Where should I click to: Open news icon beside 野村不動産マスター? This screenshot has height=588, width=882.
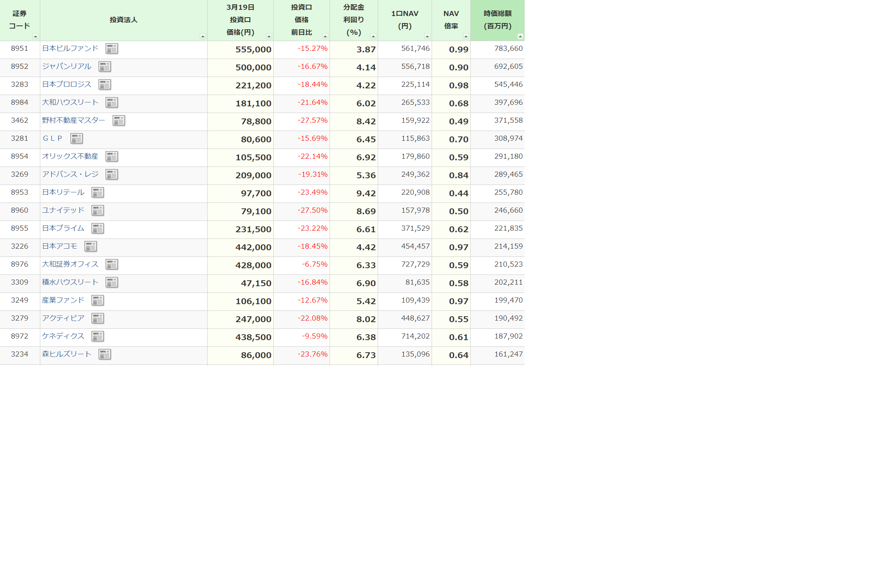point(119,121)
